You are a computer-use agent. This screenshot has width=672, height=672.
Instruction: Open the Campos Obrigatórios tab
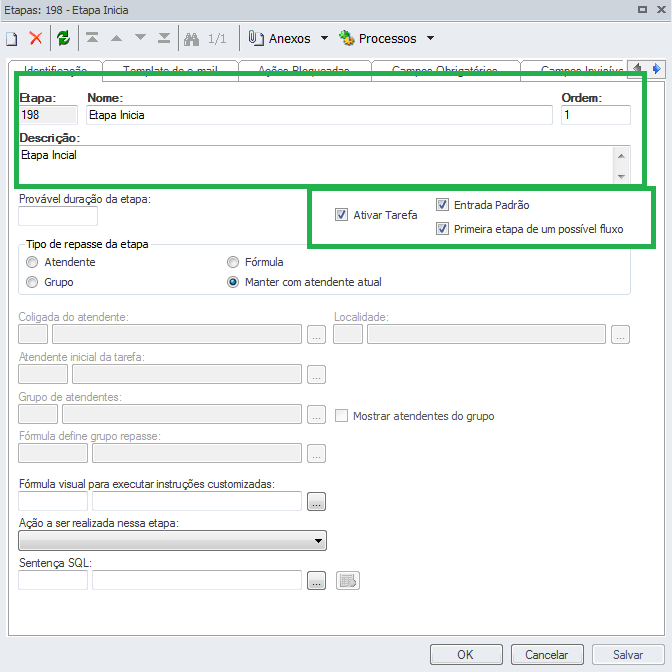pos(445,69)
